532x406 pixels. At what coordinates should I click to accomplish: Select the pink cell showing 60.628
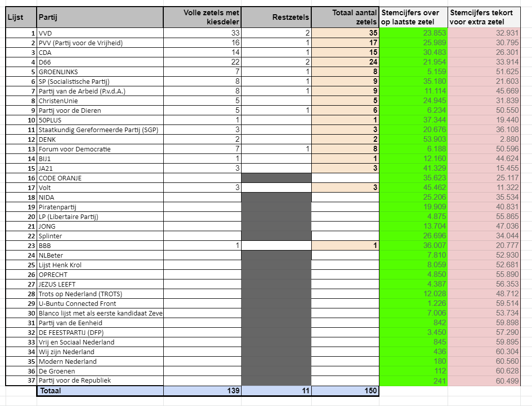coord(484,371)
